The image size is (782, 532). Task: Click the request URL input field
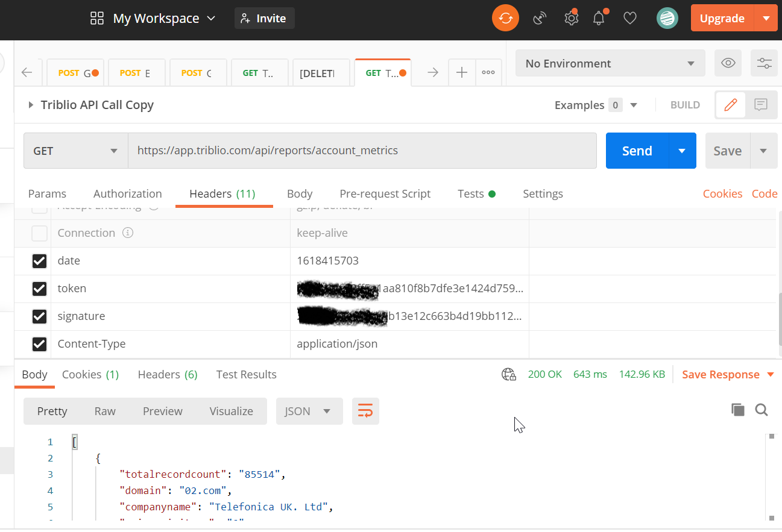coord(362,151)
